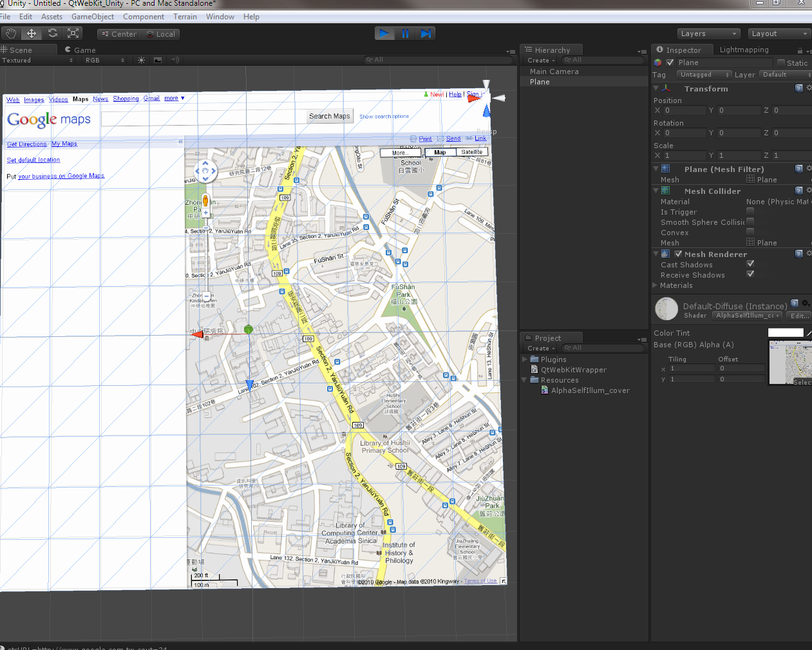
Task: Click the GameObject colored cube icon
Action: (657, 62)
